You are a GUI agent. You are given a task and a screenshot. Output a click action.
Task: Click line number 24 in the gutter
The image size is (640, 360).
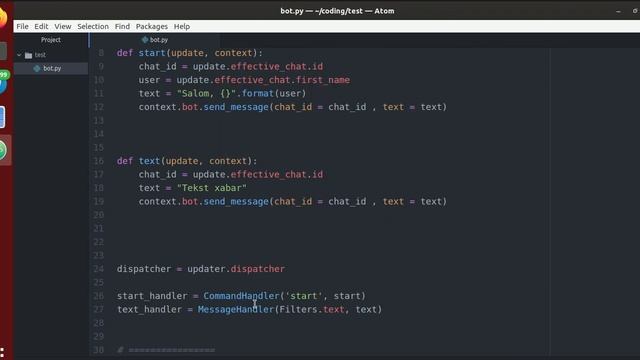point(99,269)
